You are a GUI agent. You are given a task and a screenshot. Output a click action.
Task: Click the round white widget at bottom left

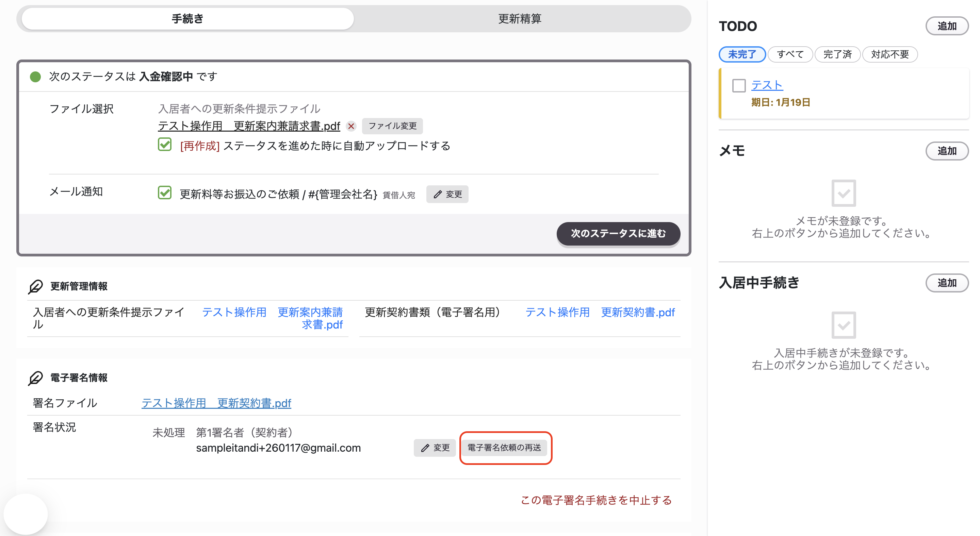26,514
